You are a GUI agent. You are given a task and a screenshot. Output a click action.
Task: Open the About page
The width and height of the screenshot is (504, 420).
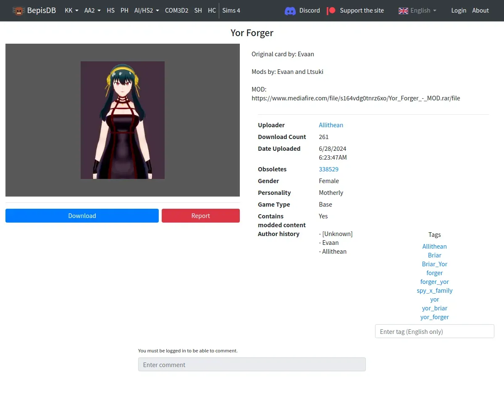coord(480,10)
